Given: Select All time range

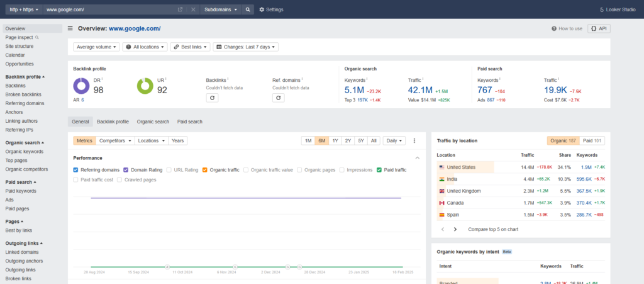Looking at the screenshot, I should (x=374, y=140).
